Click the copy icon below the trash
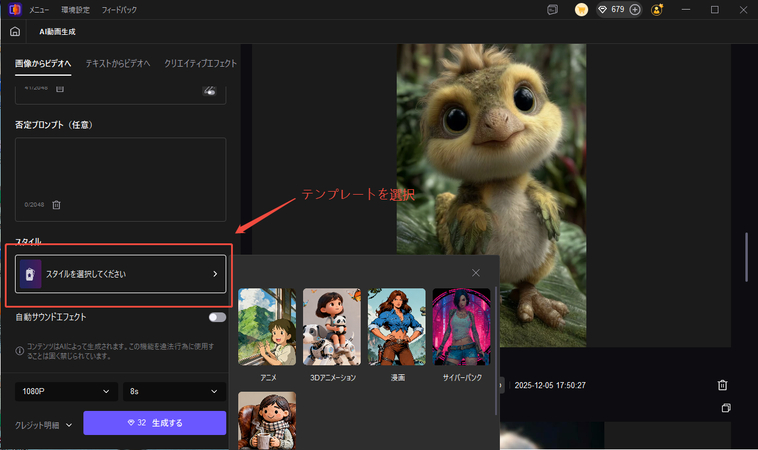758x450 pixels. (x=726, y=408)
